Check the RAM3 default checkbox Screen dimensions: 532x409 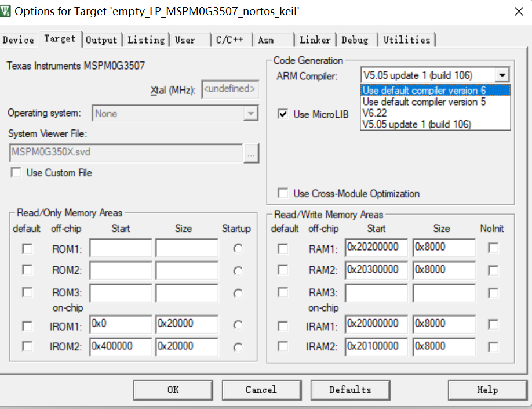(283, 292)
